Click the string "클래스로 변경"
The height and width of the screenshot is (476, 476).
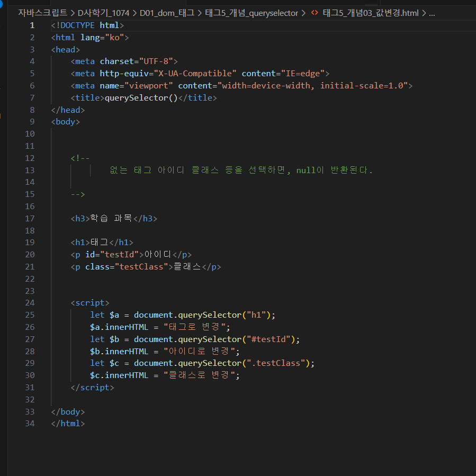[x=200, y=375]
